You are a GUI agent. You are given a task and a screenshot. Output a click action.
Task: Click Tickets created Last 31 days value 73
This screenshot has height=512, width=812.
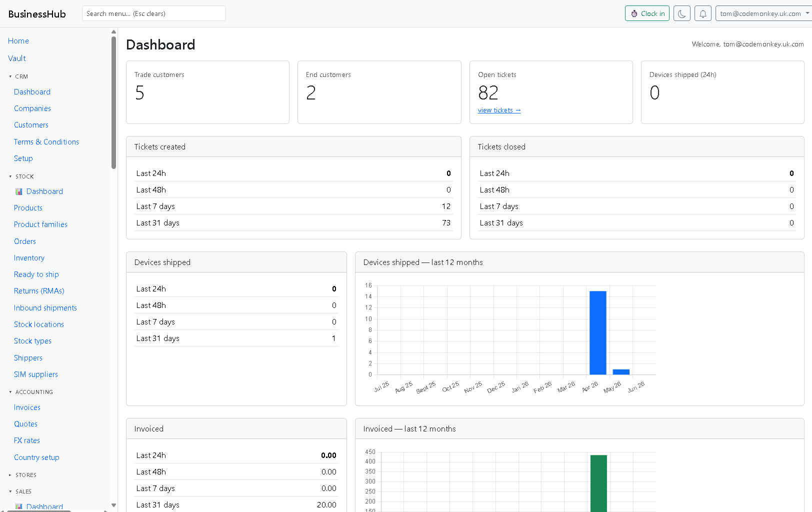pyautogui.click(x=446, y=223)
